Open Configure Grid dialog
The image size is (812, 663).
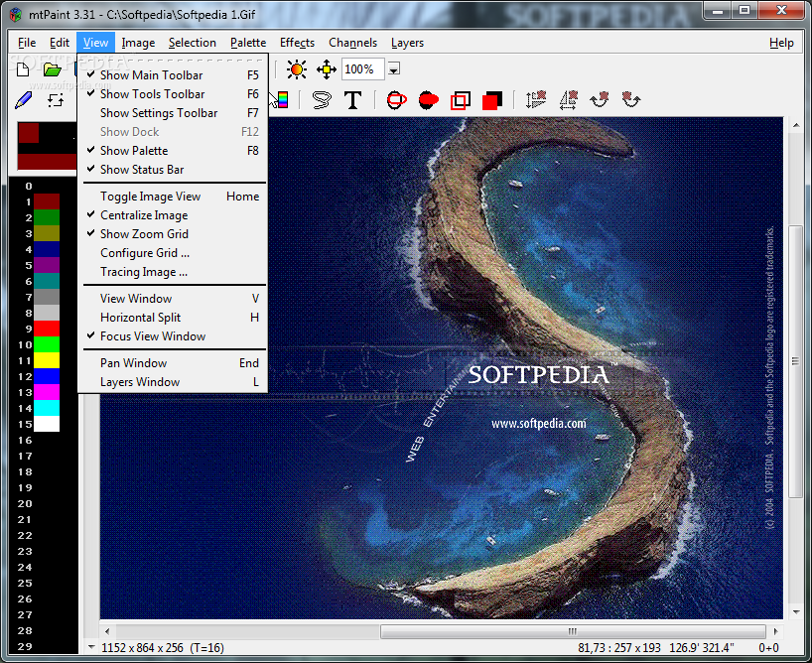click(x=173, y=253)
